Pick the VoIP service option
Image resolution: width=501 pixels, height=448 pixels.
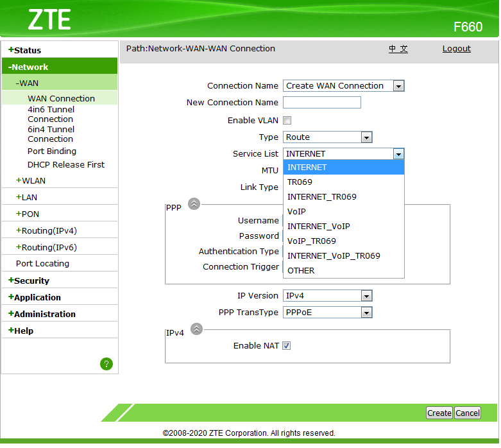tap(344, 211)
